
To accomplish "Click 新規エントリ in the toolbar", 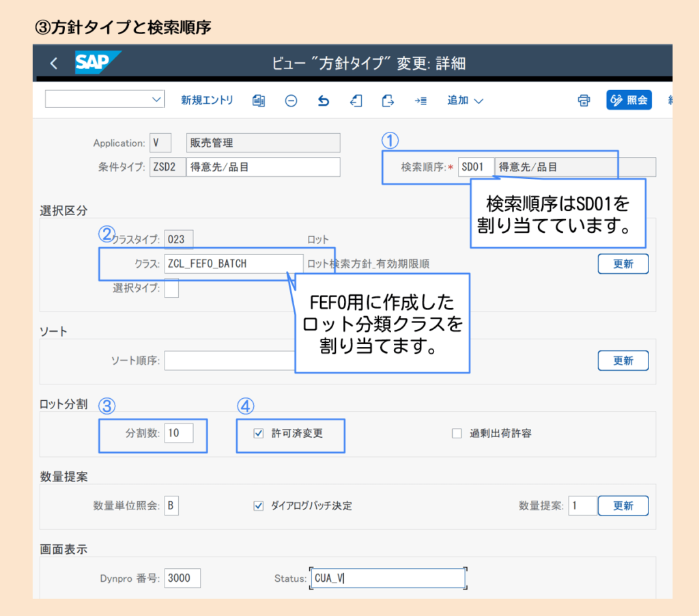I will [x=206, y=100].
